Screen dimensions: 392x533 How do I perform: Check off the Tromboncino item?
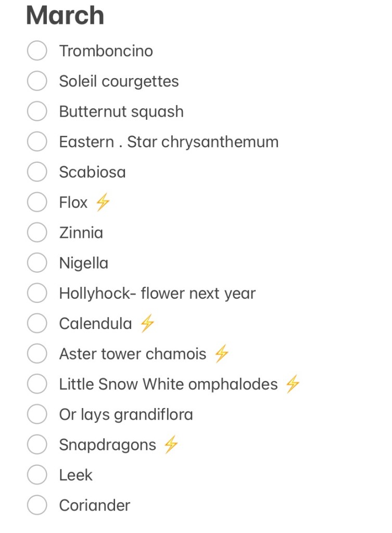(37, 51)
